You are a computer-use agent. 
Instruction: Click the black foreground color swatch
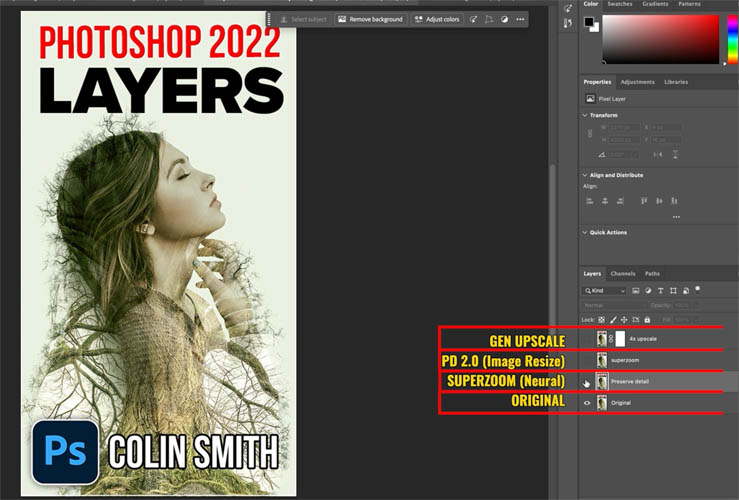(589, 22)
